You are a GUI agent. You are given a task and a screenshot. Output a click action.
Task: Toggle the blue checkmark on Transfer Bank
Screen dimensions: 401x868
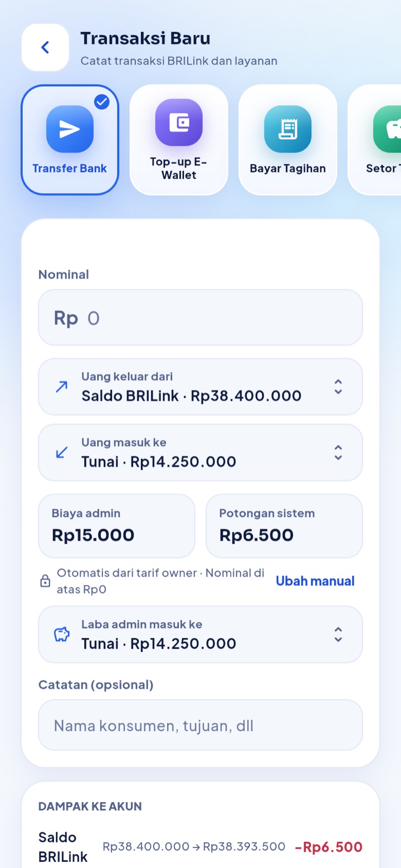[x=102, y=102]
